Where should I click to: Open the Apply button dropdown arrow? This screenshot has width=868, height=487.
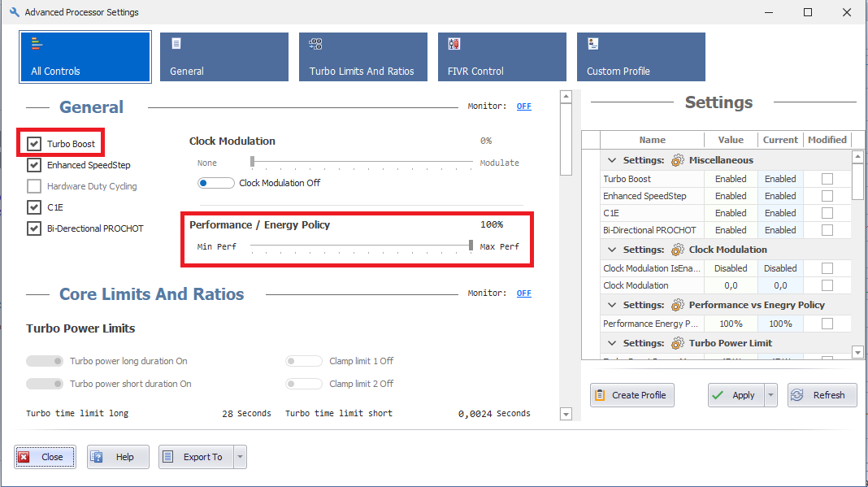(x=770, y=395)
